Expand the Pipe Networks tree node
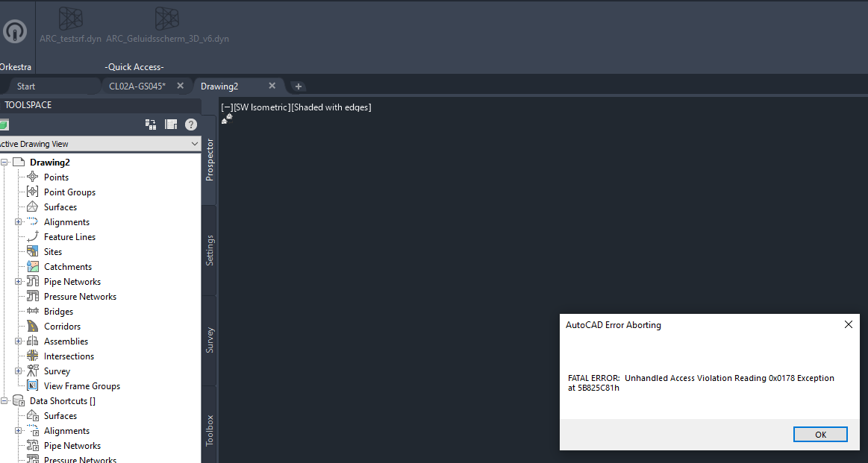 [x=17, y=281]
